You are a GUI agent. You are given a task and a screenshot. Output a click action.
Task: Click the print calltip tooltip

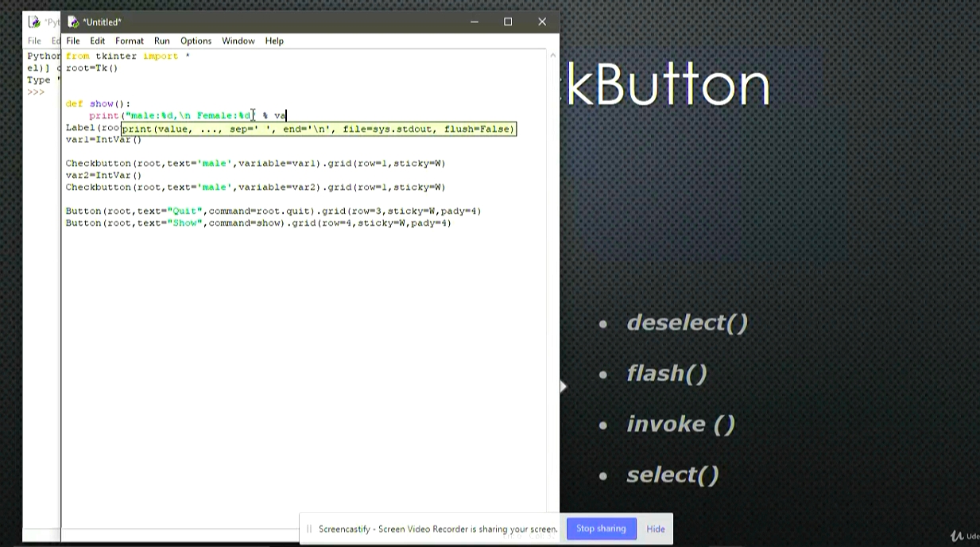[319, 129]
